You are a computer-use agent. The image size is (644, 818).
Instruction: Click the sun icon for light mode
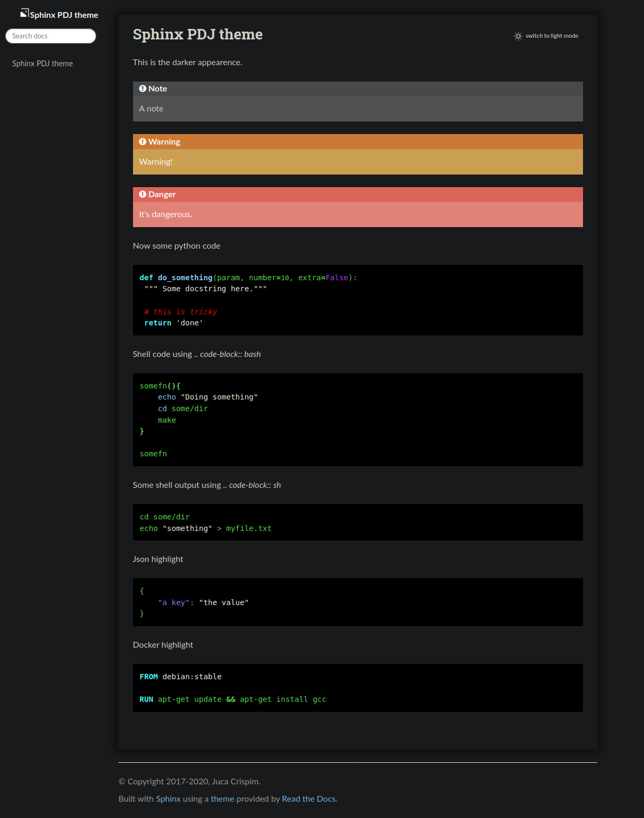pyautogui.click(x=518, y=36)
